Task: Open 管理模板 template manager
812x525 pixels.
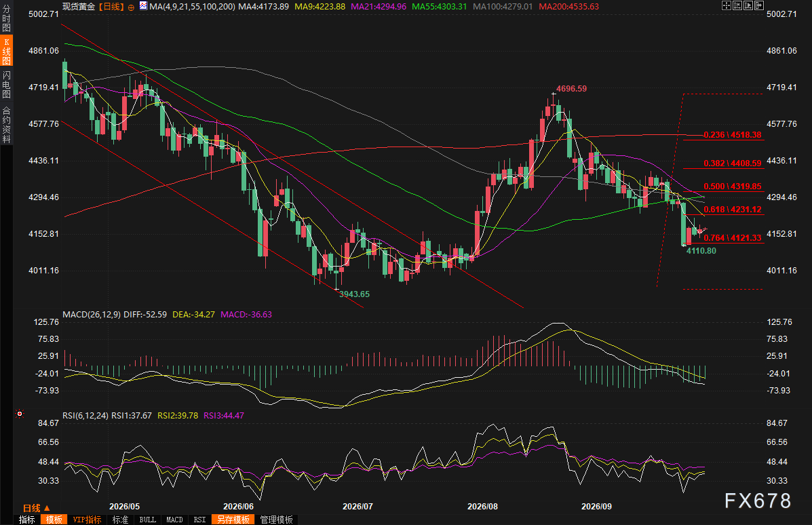Action: [277, 520]
